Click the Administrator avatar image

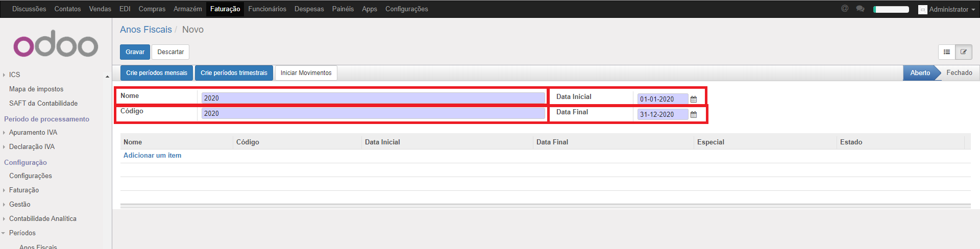tap(922, 10)
